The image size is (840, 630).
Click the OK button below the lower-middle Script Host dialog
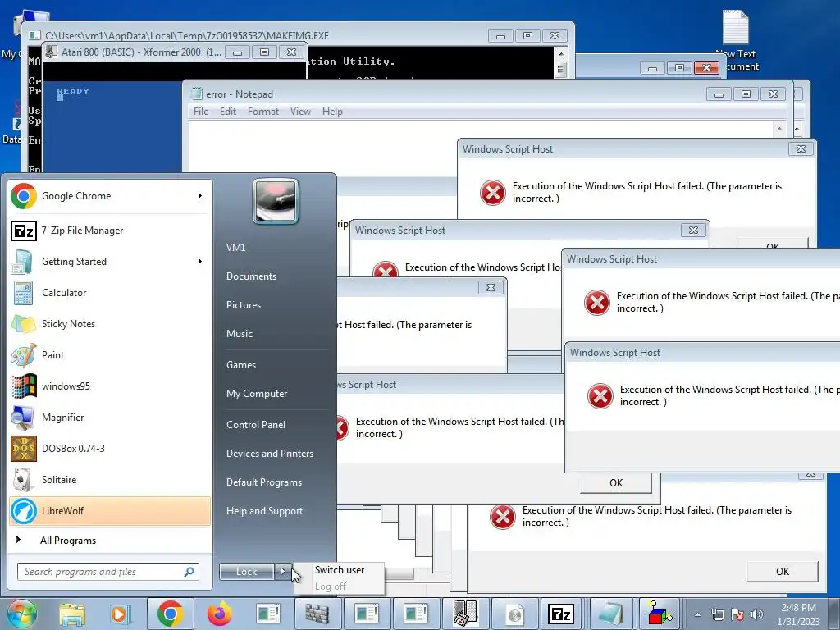tap(616, 483)
